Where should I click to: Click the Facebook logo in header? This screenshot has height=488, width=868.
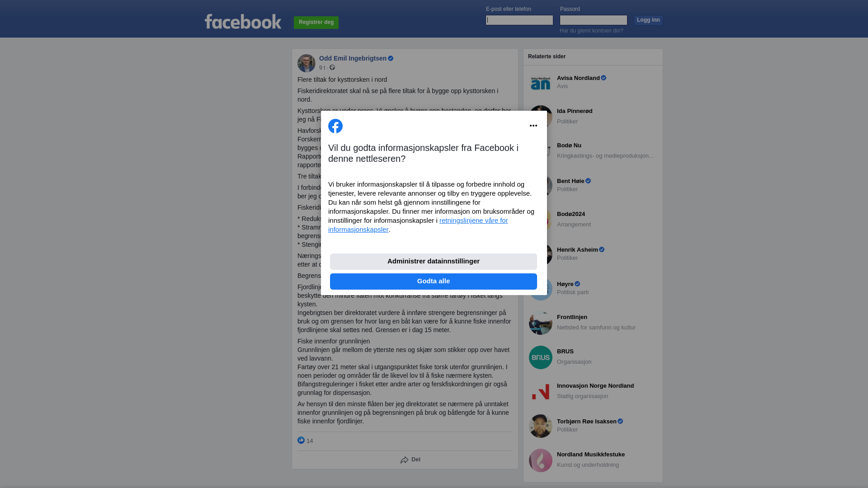(x=243, y=21)
